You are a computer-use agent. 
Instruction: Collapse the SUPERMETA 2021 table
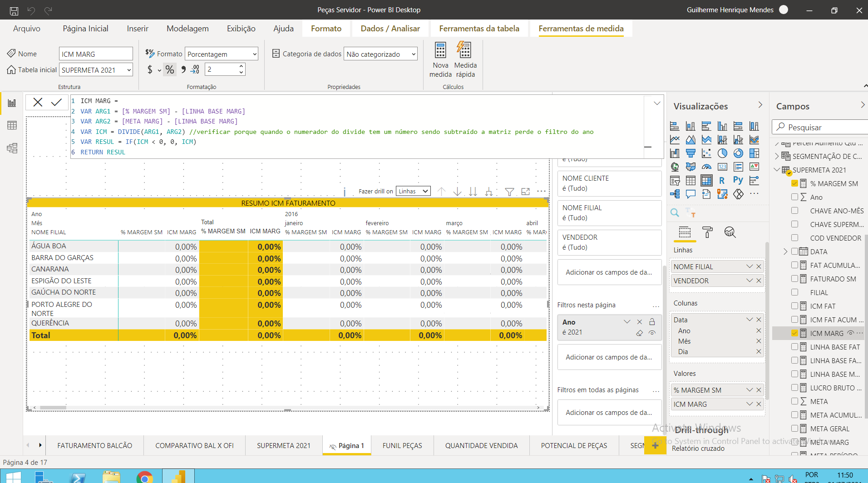click(777, 170)
